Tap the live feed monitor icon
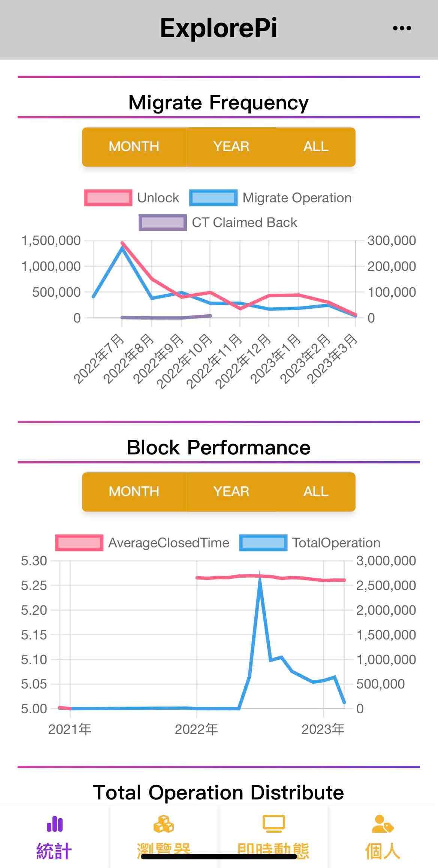Viewport: 438px width, 868px height. [274, 824]
